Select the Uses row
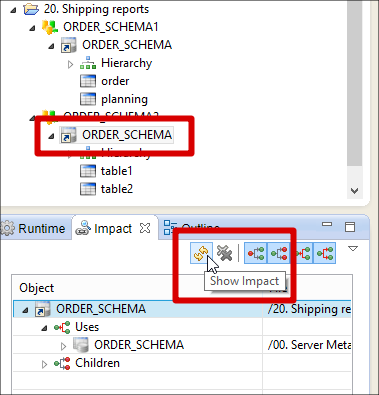This screenshot has width=379, height=395. (x=87, y=327)
